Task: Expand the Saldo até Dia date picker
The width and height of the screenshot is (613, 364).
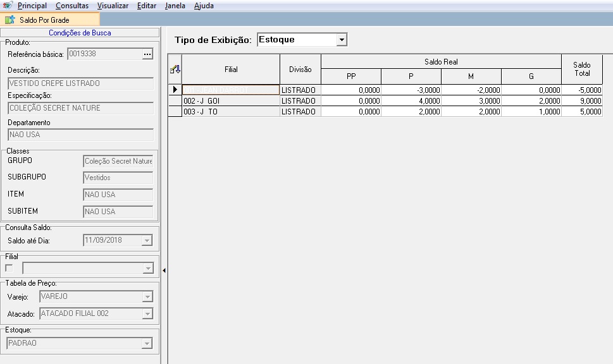Action: click(x=147, y=241)
